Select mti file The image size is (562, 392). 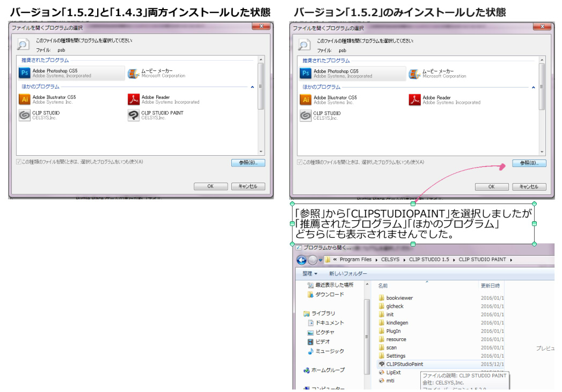coord(386,381)
